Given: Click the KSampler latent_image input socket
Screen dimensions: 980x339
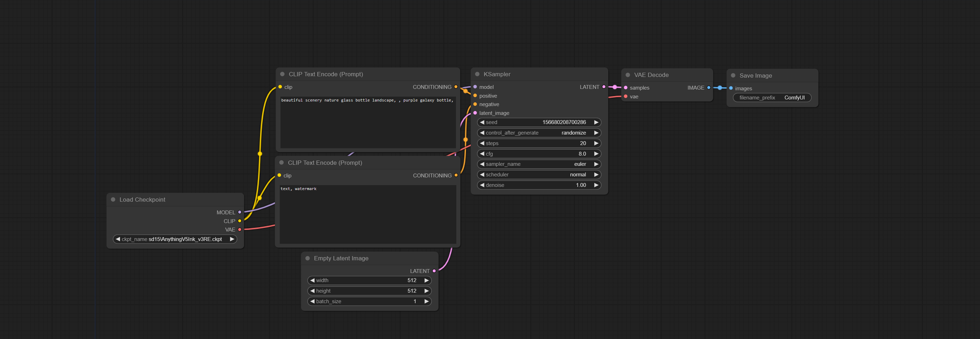Looking at the screenshot, I should click(x=475, y=113).
